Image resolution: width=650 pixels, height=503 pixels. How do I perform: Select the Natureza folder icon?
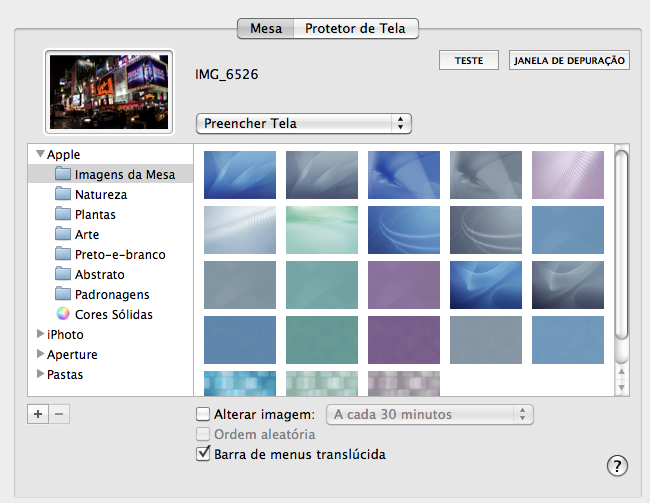coord(63,194)
